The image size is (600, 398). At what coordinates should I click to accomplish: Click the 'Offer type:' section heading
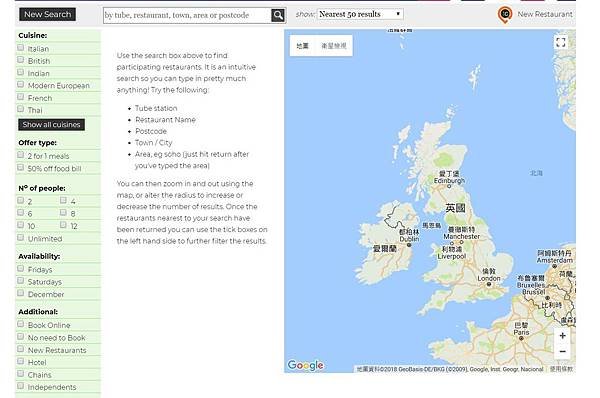click(38, 143)
